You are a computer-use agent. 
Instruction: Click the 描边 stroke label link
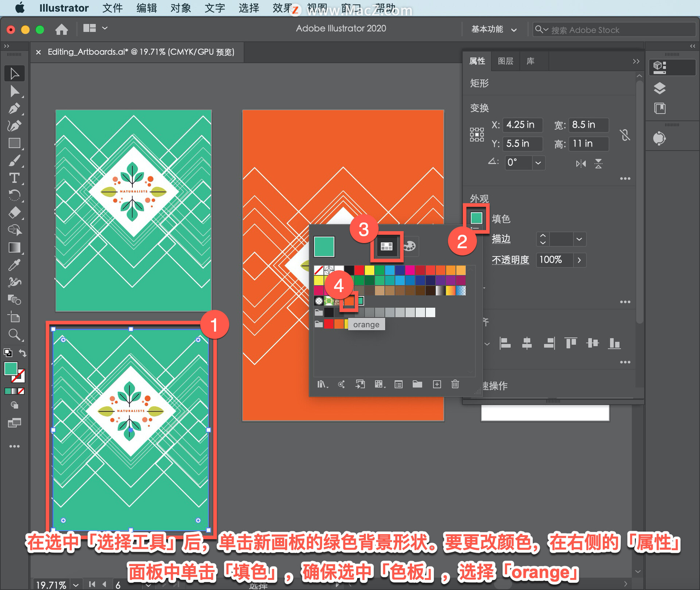point(501,239)
